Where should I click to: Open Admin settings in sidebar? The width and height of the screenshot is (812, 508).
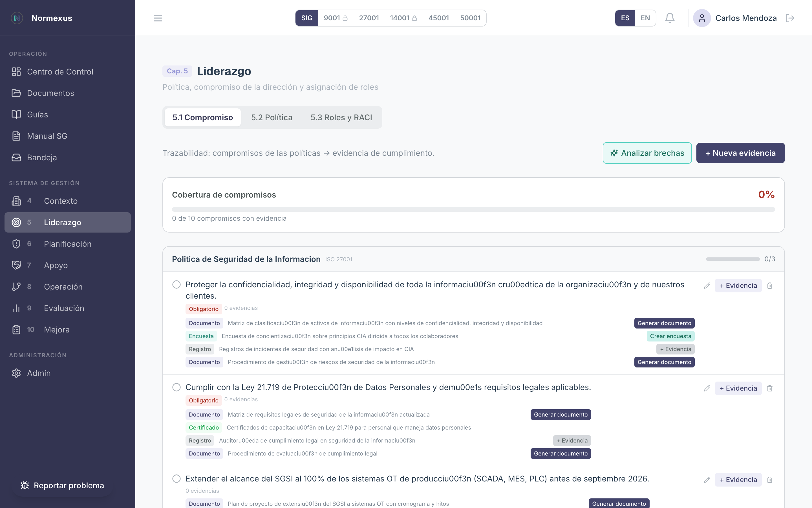[67, 373]
